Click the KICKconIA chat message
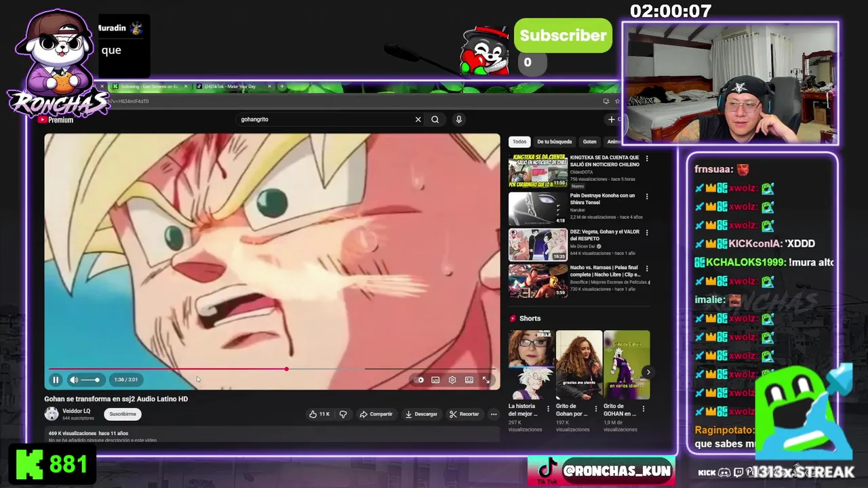The width and height of the screenshot is (868, 488). point(754,244)
